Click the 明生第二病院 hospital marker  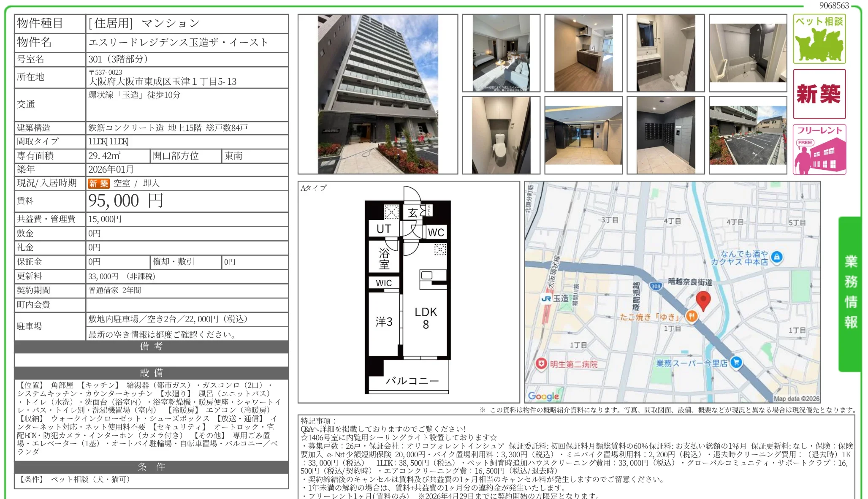click(x=541, y=363)
